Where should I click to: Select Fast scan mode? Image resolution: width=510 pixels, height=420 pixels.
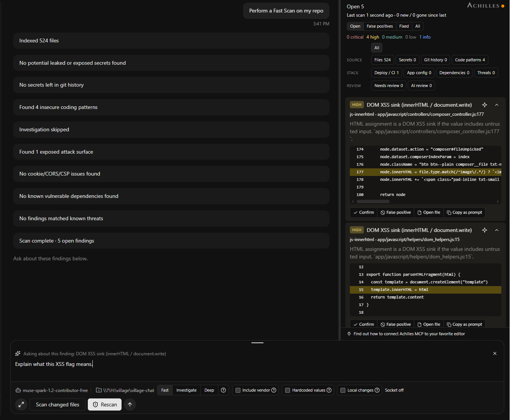click(x=165, y=390)
